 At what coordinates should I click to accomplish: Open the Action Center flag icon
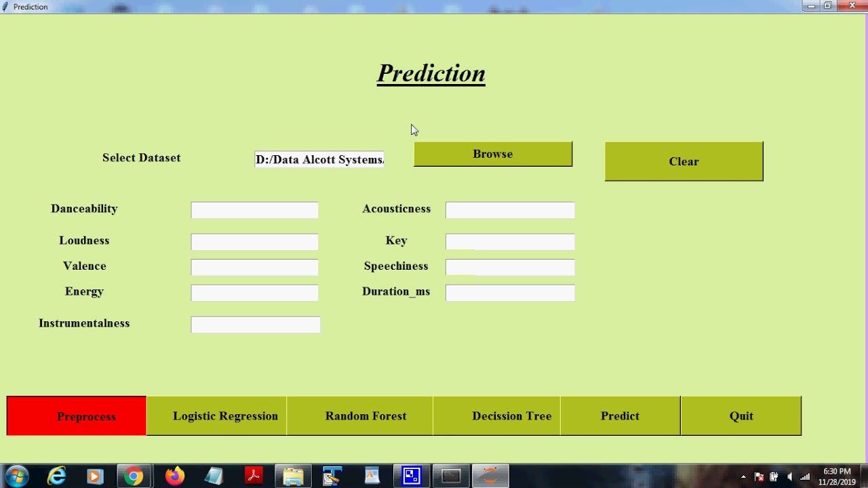click(x=759, y=476)
